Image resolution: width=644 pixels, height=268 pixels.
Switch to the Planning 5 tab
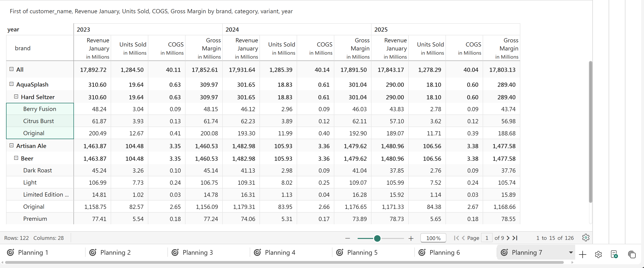(x=362, y=252)
